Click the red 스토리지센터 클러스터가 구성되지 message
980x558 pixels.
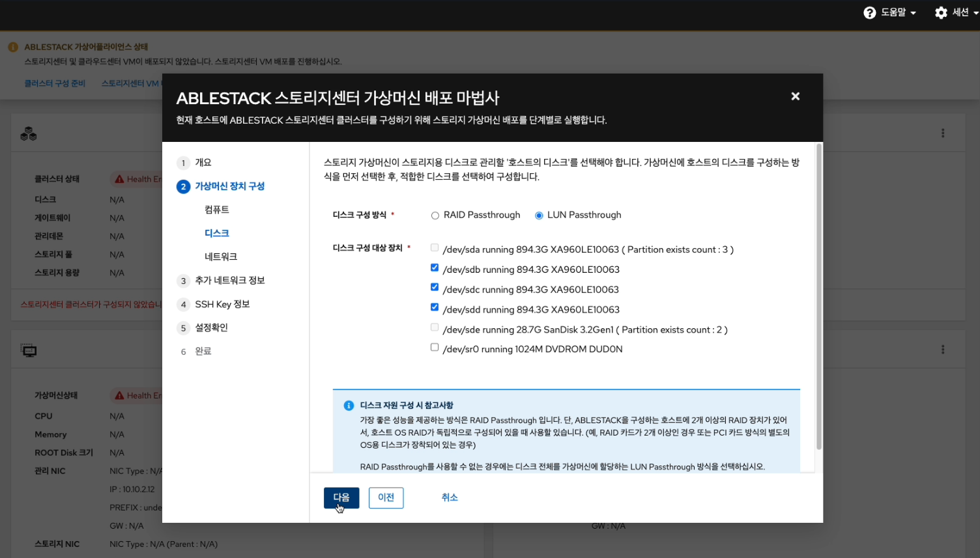point(91,304)
